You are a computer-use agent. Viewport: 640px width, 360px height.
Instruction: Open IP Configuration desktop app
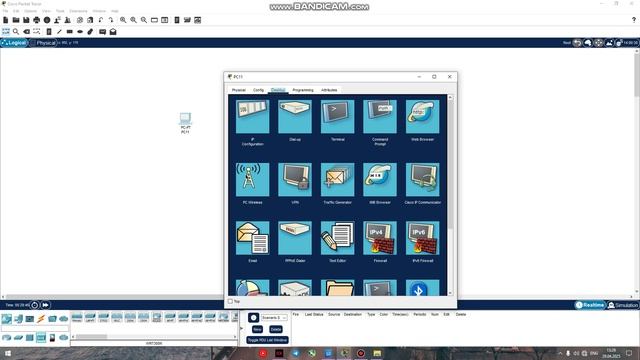click(252, 117)
